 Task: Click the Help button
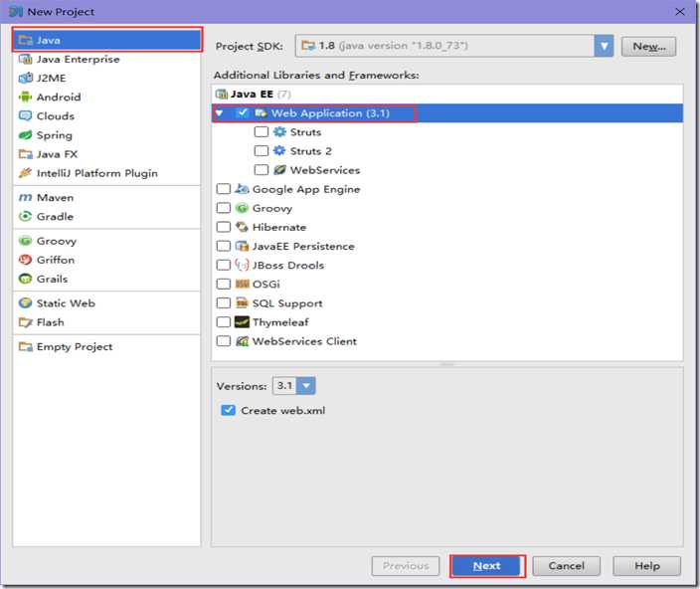coord(647,566)
